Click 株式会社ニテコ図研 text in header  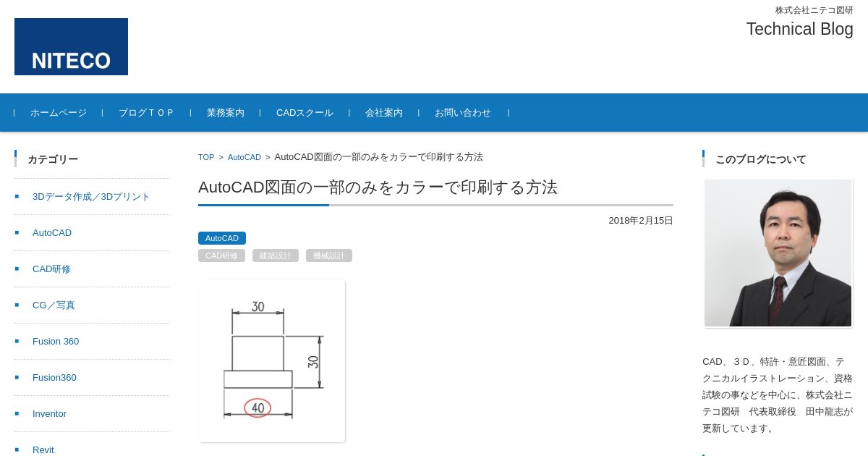click(814, 10)
